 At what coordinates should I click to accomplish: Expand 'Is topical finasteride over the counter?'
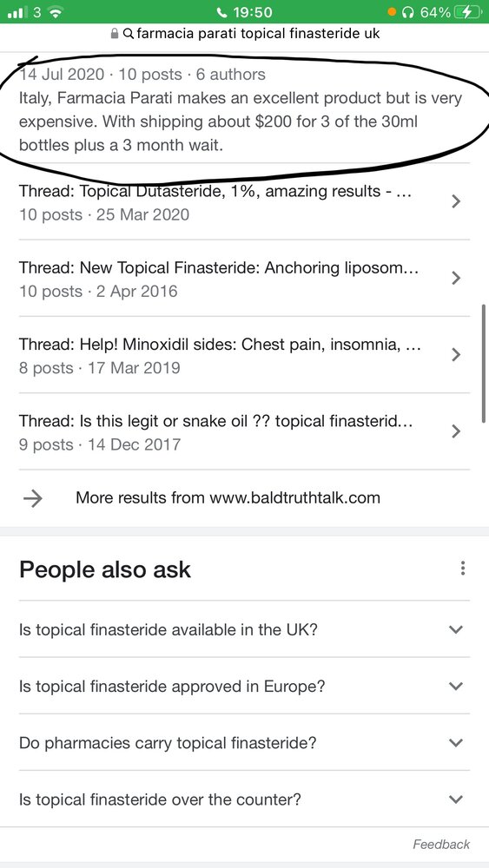pyautogui.click(x=244, y=799)
